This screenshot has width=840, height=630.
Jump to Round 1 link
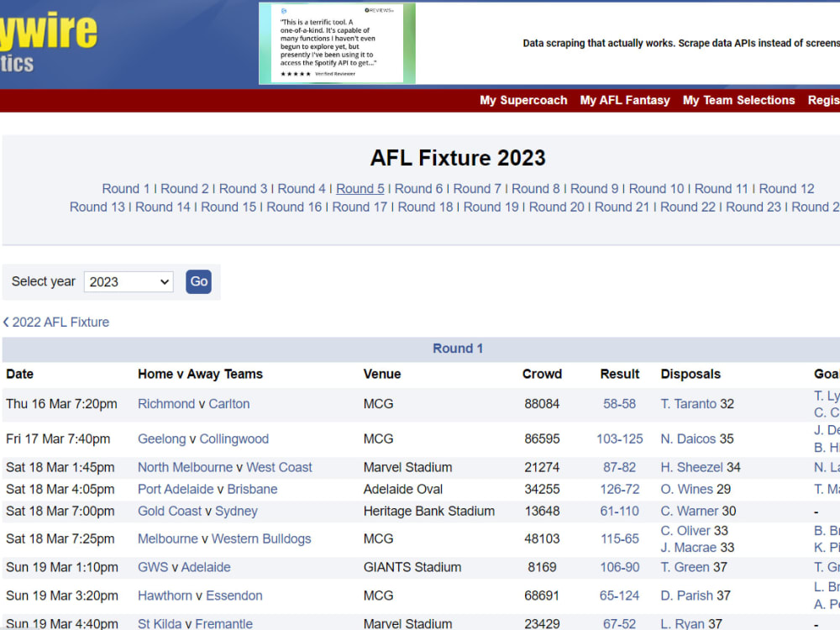[x=126, y=188]
